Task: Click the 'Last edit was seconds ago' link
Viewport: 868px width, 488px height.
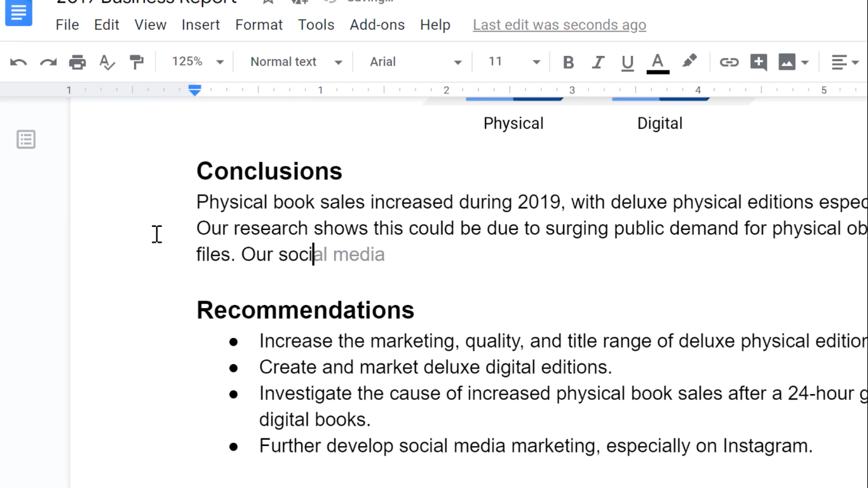Action: 559,25
